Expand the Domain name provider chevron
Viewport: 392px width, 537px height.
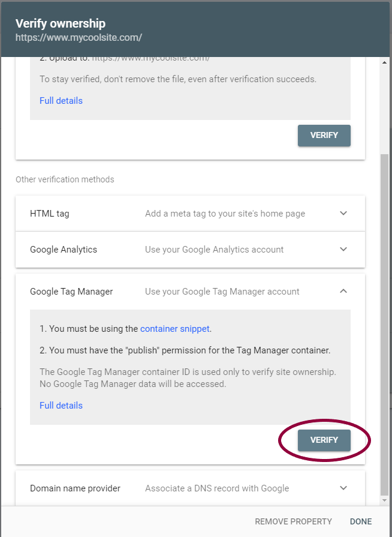point(343,488)
